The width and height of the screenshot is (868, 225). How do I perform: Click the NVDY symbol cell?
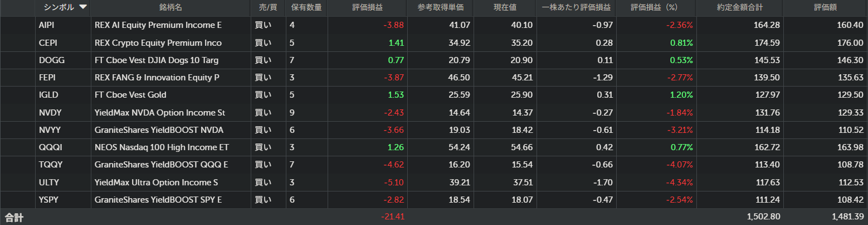click(50, 113)
